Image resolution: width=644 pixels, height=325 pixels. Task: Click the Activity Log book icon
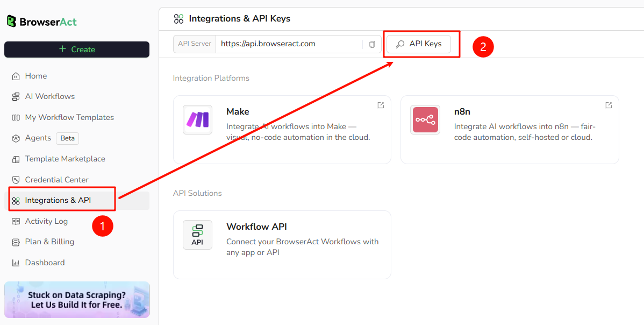(x=16, y=222)
